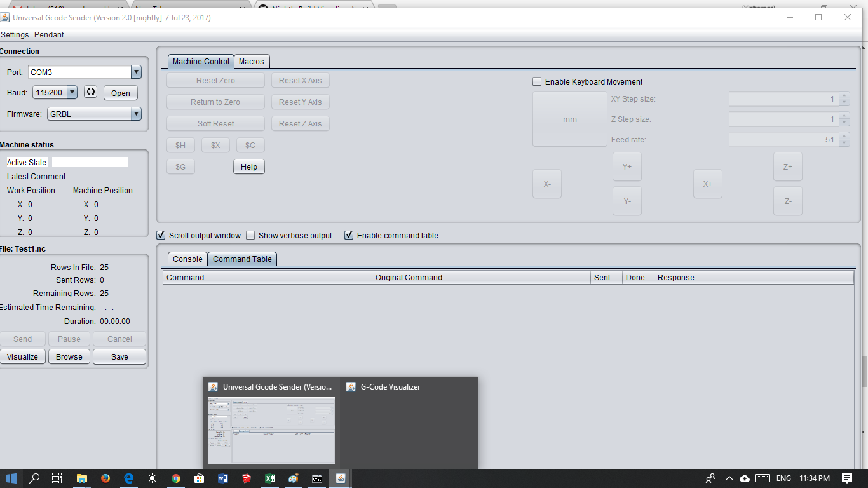Open Task View on taskbar
868x488 pixels.
coord(57,478)
